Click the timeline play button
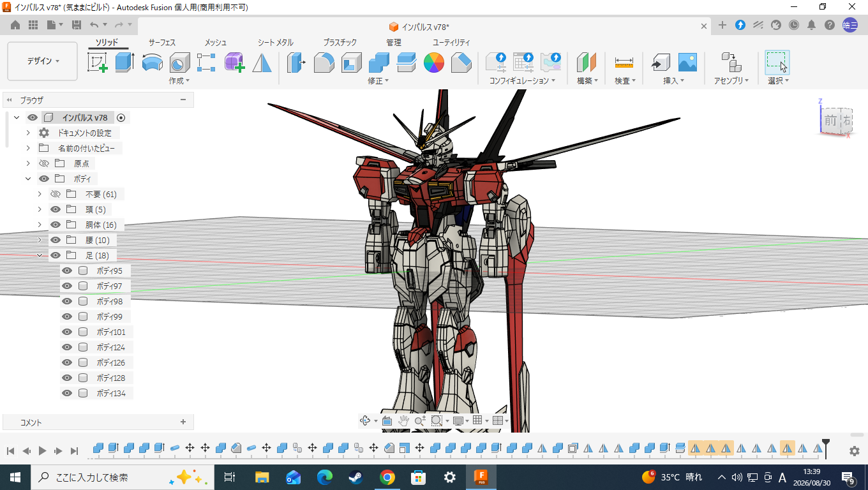 (43, 450)
